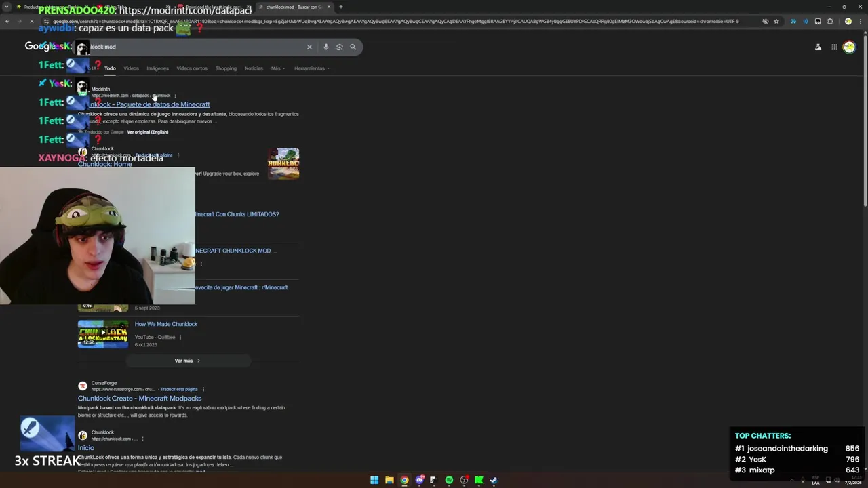The height and width of the screenshot is (488, 868).
Task: Open Search Labs flask icon
Action: coord(818,47)
